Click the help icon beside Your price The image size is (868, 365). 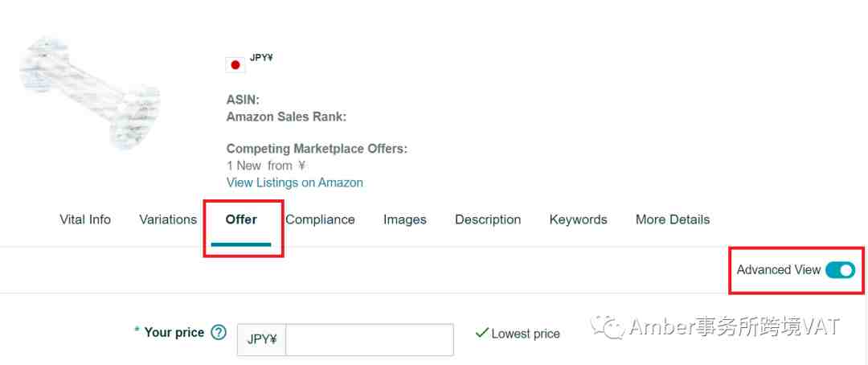[219, 332]
